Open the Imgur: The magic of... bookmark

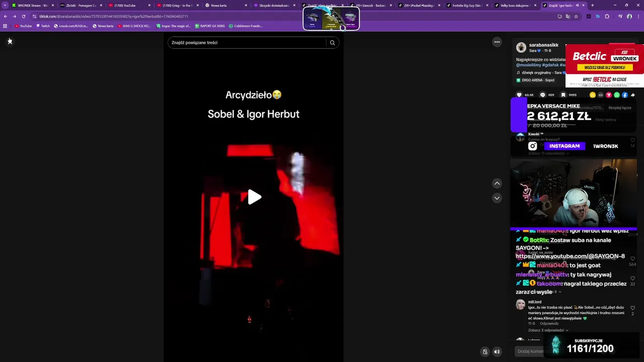[174, 26]
